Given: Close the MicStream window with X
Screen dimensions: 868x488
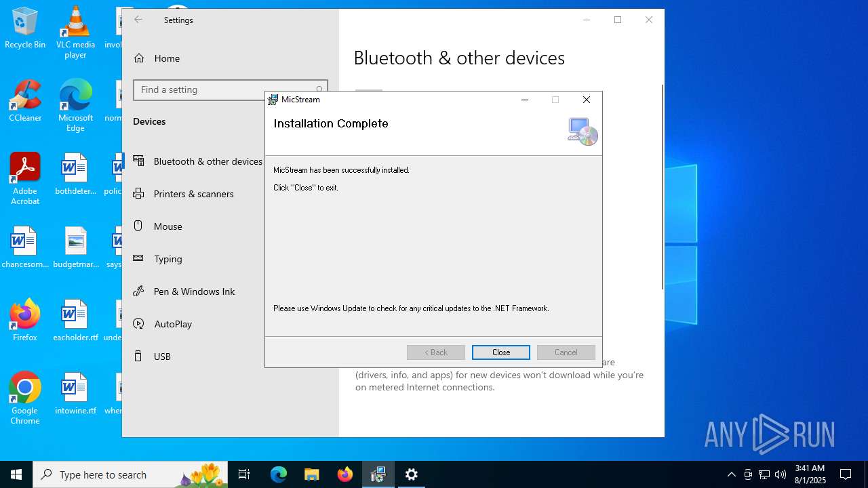Looking at the screenshot, I should coord(587,100).
